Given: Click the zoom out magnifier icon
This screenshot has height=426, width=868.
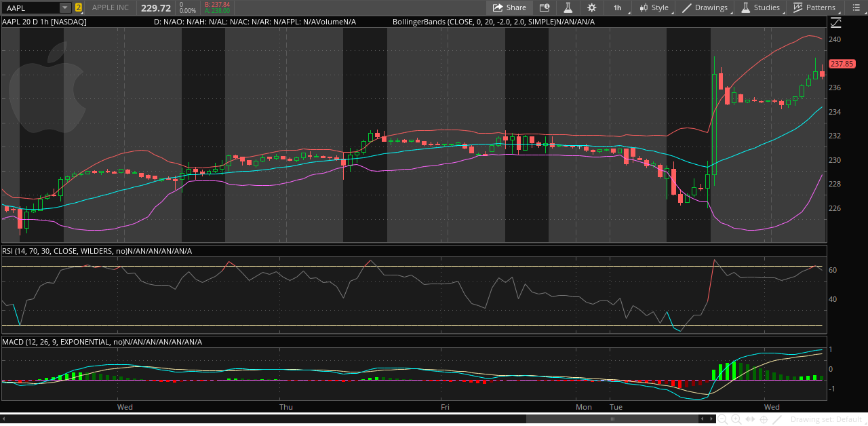Looking at the screenshot, I should click(723, 420).
